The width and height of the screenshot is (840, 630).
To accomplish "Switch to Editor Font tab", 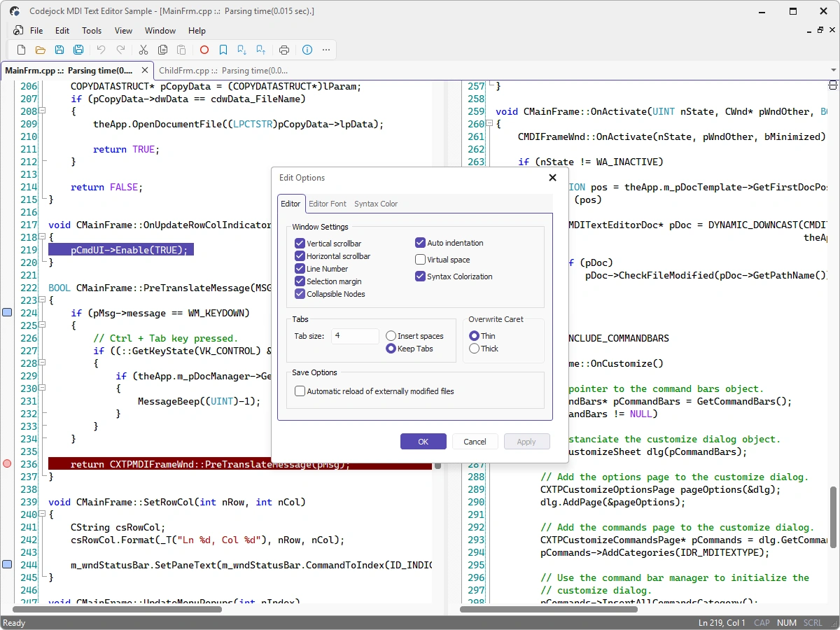I will pyautogui.click(x=328, y=204).
